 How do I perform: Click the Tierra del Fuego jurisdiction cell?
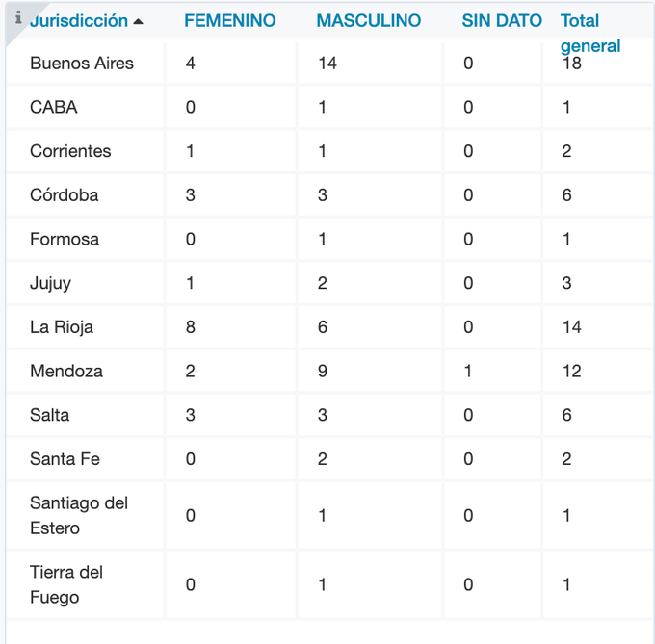[x=66, y=584]
